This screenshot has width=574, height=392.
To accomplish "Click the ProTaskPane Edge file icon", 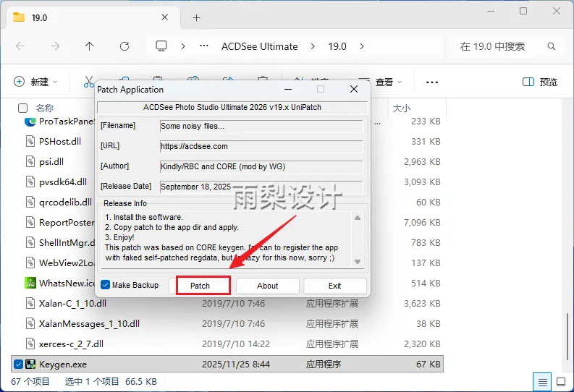I will click(30, 122).
